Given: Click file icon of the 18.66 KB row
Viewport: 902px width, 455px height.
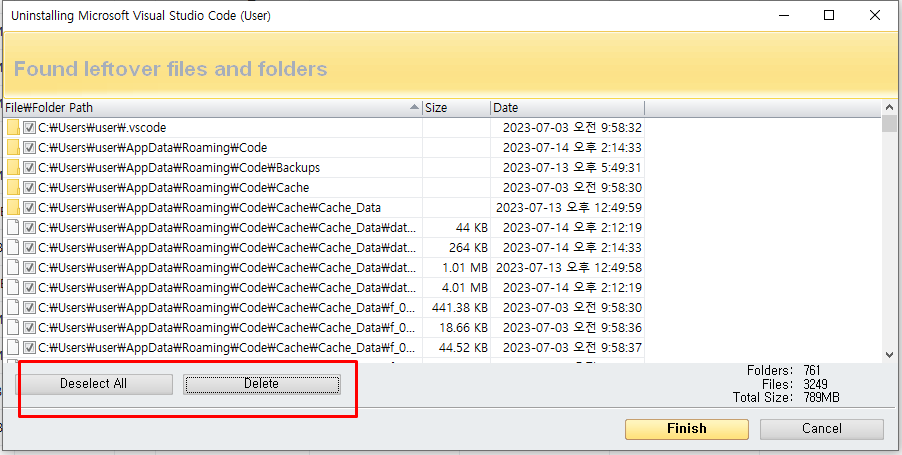Looking at the screenshot, I should pos(13,328).
